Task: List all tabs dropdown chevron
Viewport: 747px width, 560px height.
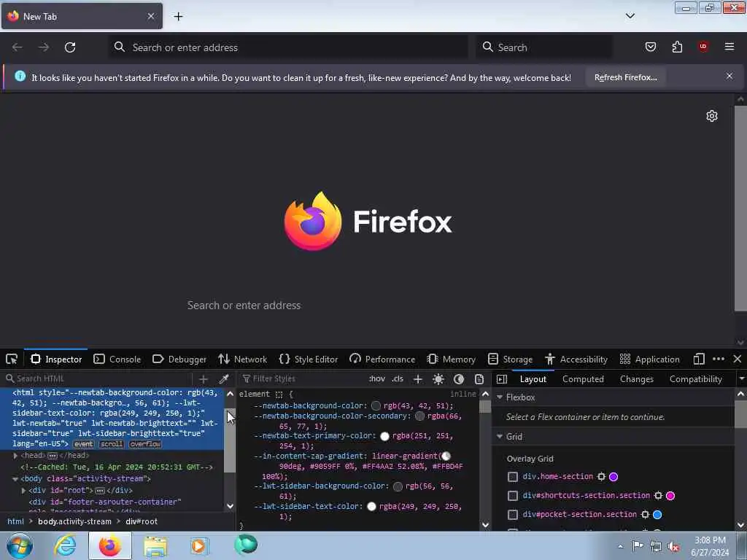Action: (x=630, y=16)
